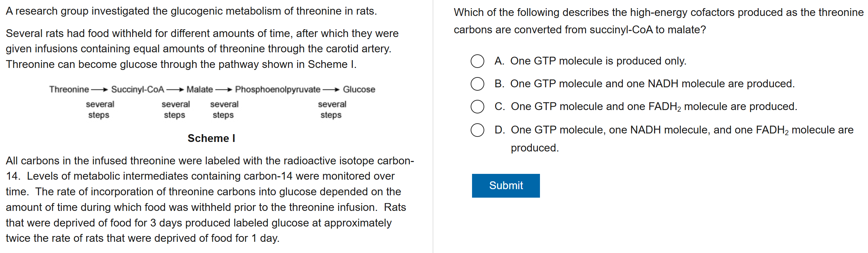
Task: Mark the radio button for option D
Action: tap(477, 130)
